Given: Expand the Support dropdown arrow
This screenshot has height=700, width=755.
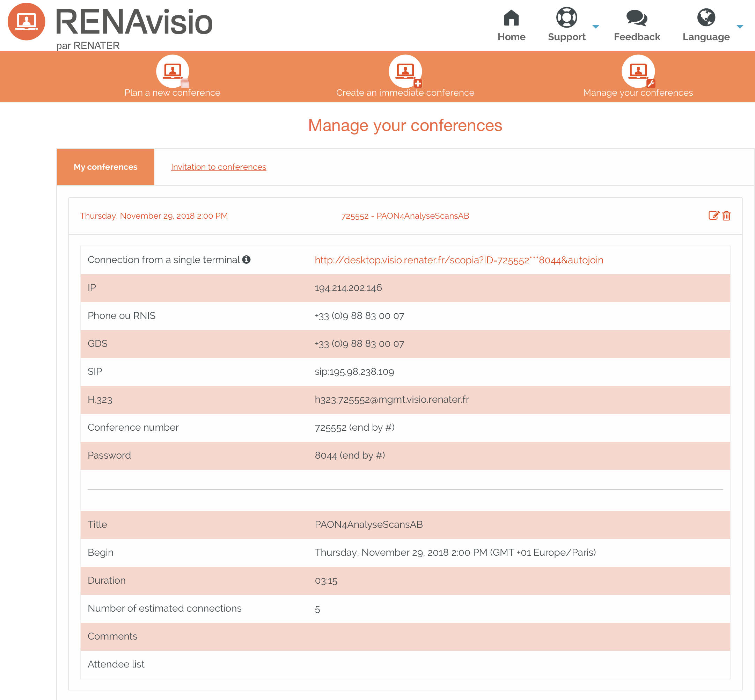Looking at the screenshot, I should point(596,27).
